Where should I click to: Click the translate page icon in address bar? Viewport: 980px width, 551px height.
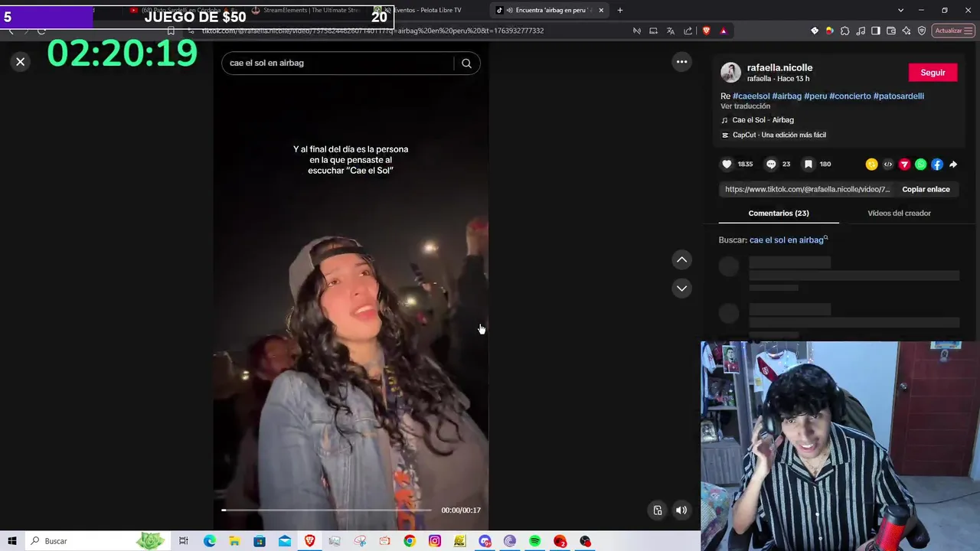[x=671, y=31]
